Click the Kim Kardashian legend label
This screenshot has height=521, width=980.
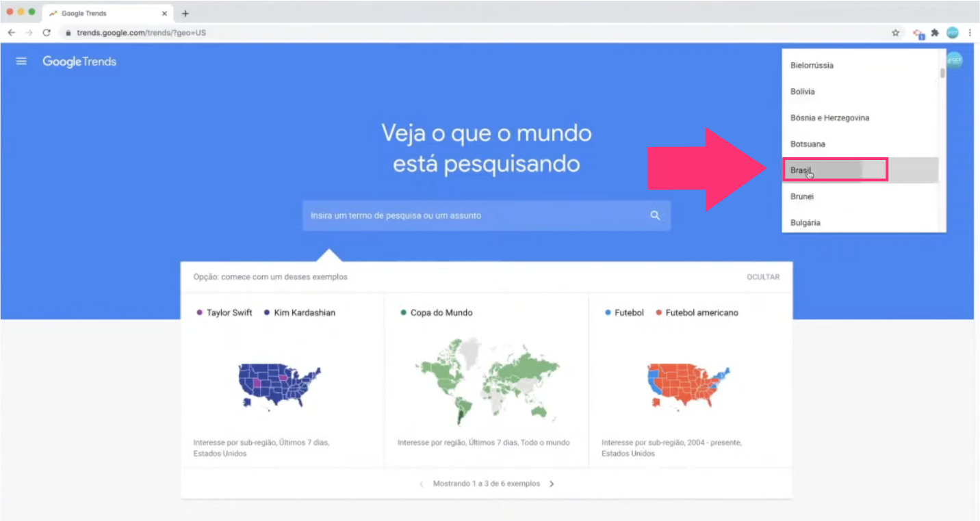pos(305,312)
